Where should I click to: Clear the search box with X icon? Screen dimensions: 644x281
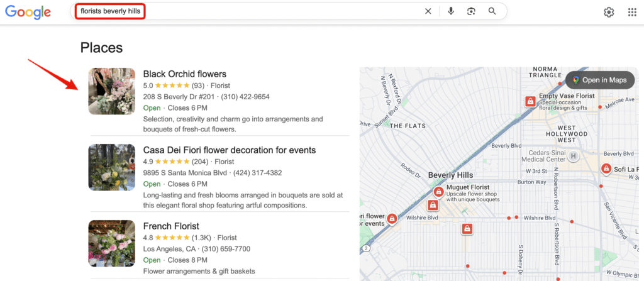pyautogui.click(x=428, y=11)
